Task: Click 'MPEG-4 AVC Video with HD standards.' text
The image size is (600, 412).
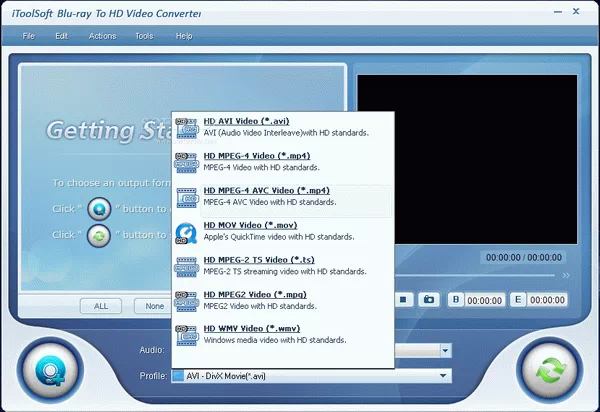Action: tap(270, 202)
